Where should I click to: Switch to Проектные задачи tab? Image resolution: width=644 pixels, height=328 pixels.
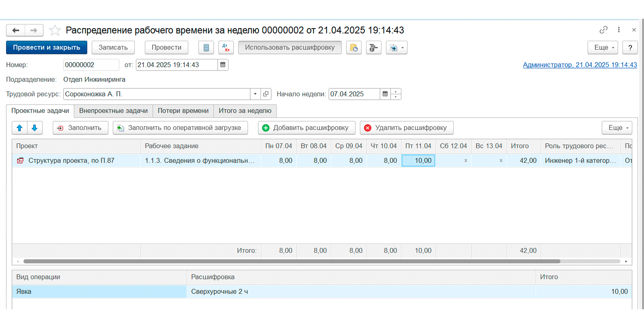coord(40,111)
